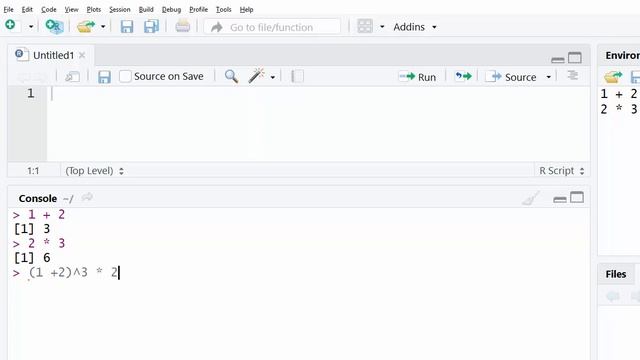Click the console output '[1] 3'
This screenshot has height=360, width=640.
(x=32, y=229)
